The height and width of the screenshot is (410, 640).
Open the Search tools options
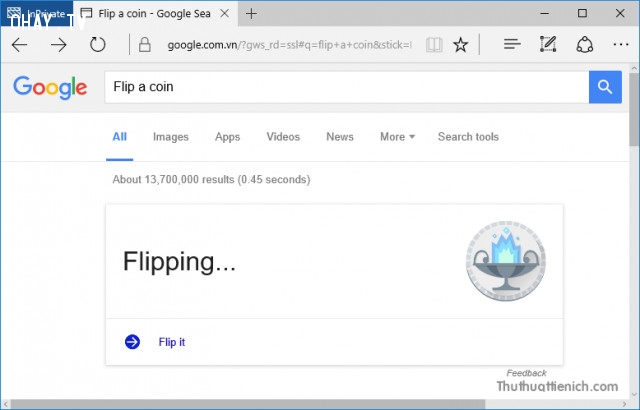(468, 137)
